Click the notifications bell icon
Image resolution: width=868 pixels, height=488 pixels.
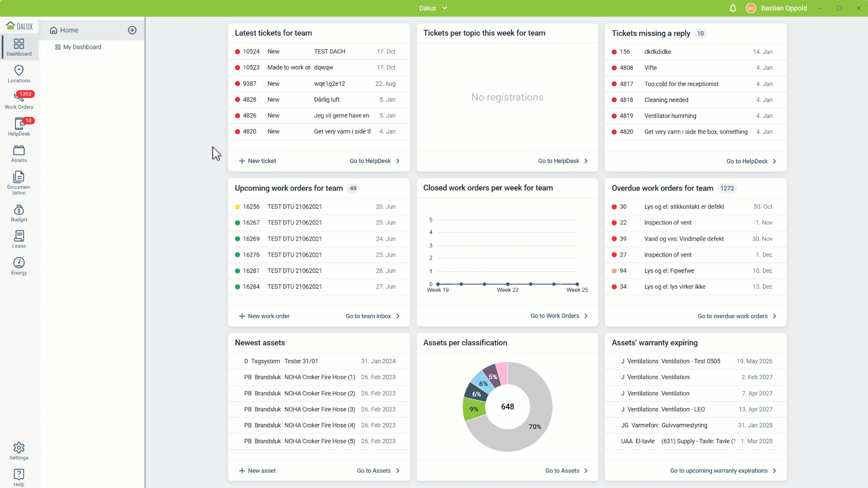pos(733,8)
